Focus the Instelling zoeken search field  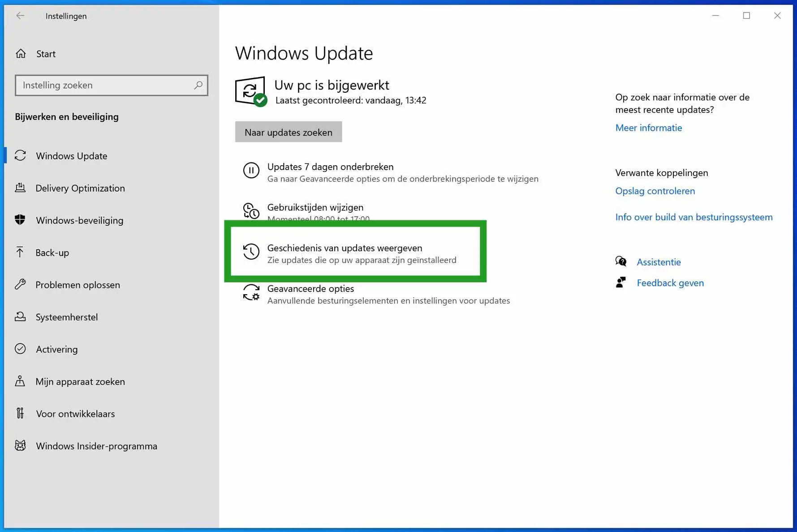(x=112, y=85)
